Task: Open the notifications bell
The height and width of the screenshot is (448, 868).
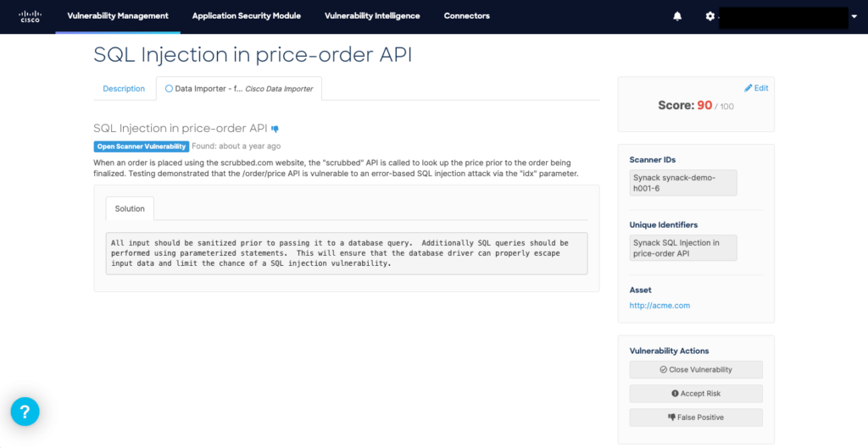Action: (677, 16)
